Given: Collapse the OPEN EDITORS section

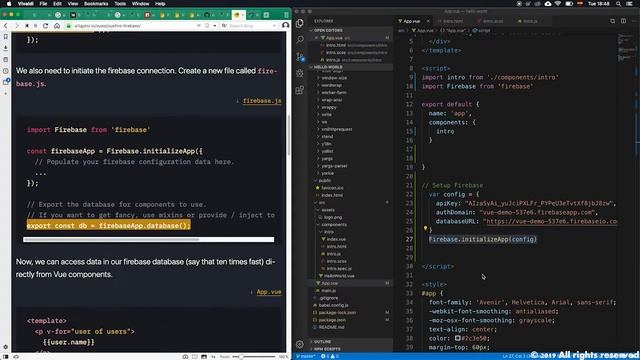Looking at the screenshot, I should [x=351, y=30].
